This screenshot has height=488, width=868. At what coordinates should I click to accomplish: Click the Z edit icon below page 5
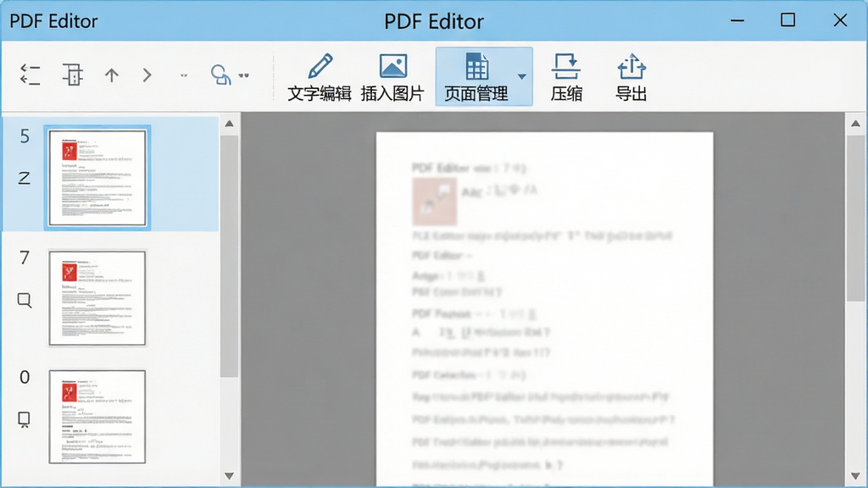[24, 178]
